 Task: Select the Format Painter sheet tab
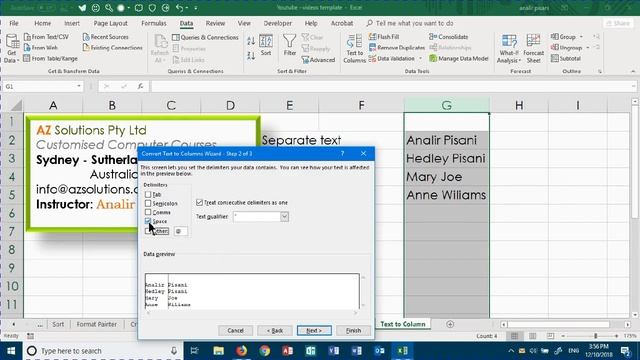tap(97, 324)
